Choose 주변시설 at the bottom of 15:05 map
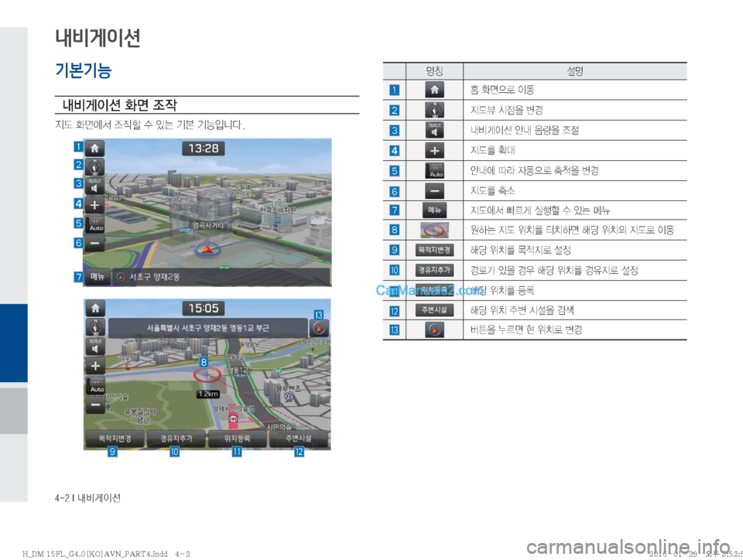This screenshot has width=743, height=560. click(x=299, y=439)
